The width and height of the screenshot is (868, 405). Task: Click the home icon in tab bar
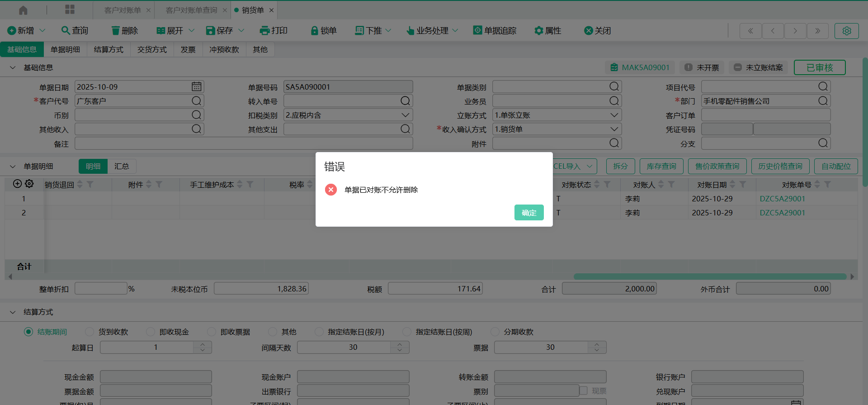[x=23, y=10]
